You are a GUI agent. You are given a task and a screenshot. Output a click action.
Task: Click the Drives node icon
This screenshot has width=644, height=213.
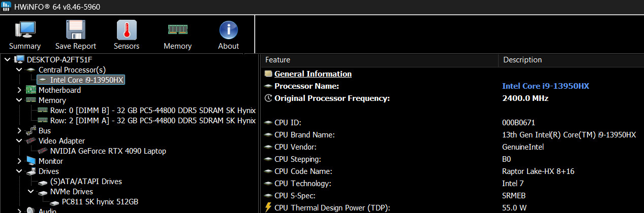coord(30,171)
